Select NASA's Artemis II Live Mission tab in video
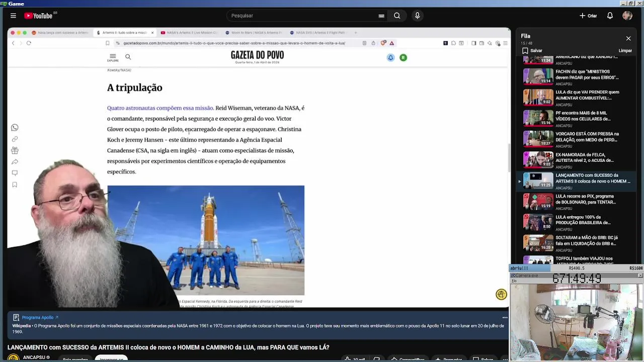 [x=189, y=33]
